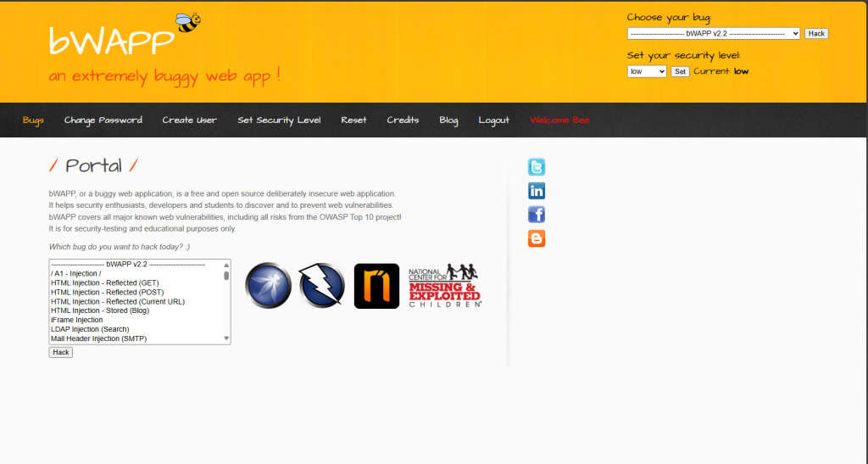This screenshot has height=464, width=868.
Task: Select HTML Injection - Reflected (POST)
Action: pyautogui.click(x=136, y=293)
